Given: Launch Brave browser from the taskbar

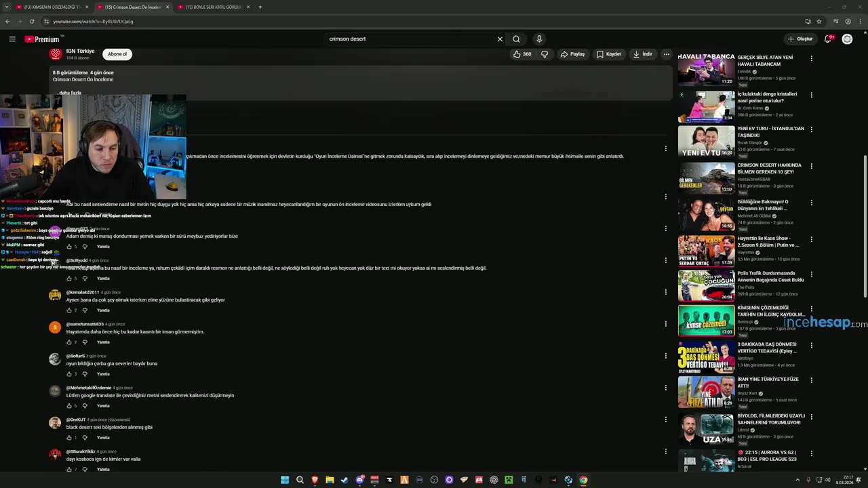Looking at the screenshot, I should (x=315, y=480).
